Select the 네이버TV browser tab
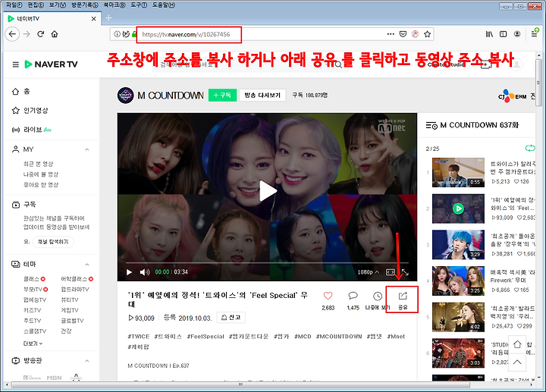The image size is (546, 392). click(52, 18)
